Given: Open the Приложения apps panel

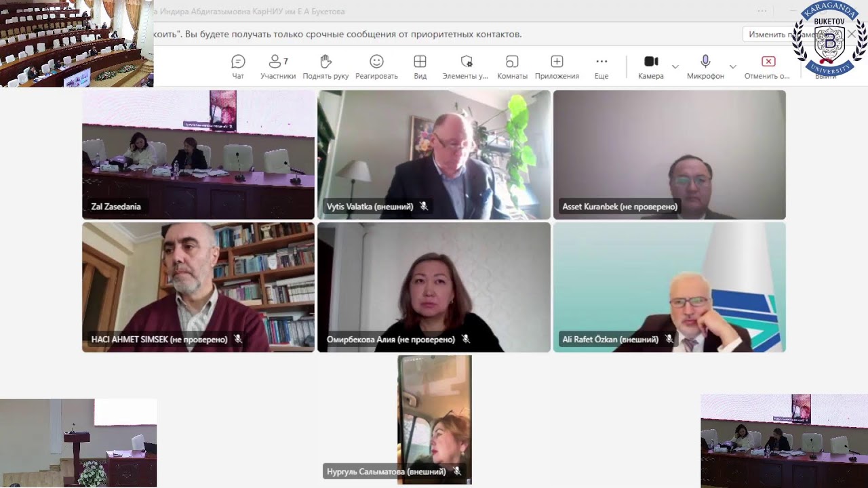Looking at the screenshot, I should pos(557,66).
